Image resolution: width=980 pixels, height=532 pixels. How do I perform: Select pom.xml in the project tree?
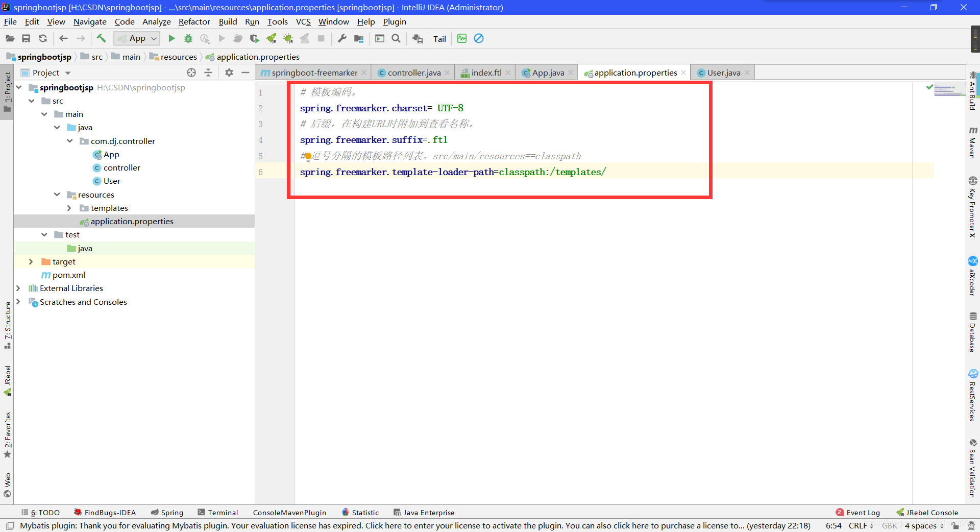pyautogui.click(x=68, y=275)
